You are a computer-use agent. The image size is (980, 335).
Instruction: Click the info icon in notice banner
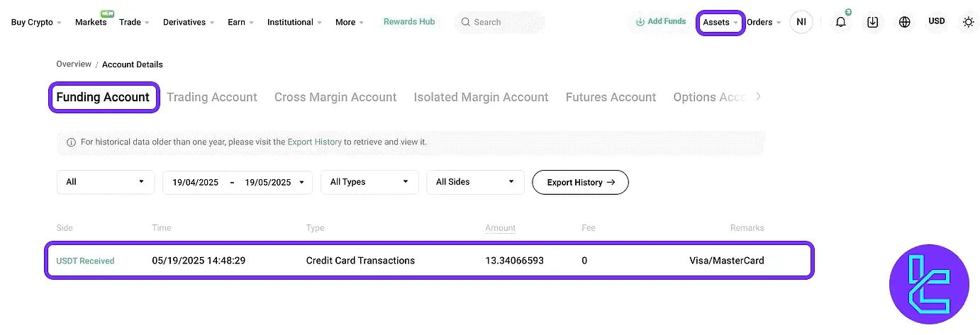(71, 142)
